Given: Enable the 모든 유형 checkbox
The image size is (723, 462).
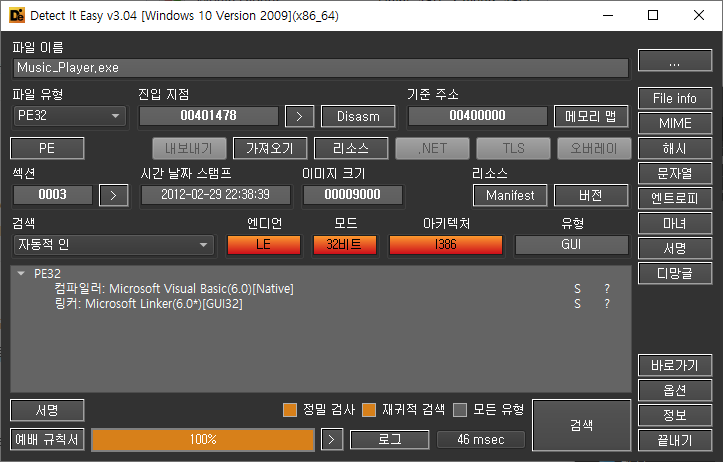Looking at the screenshot, I should tap(460, 410).
